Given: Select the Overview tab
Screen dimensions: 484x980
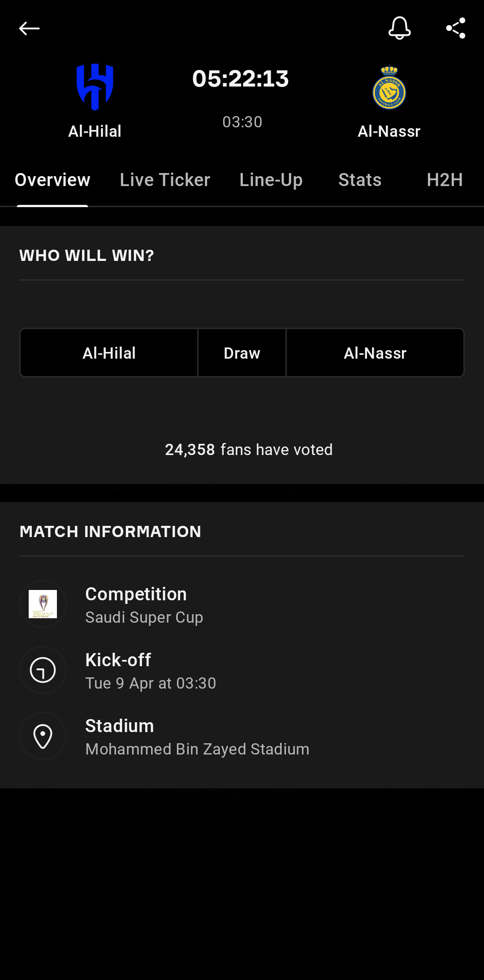Looking at the screenshot, I should coord(52,180).
